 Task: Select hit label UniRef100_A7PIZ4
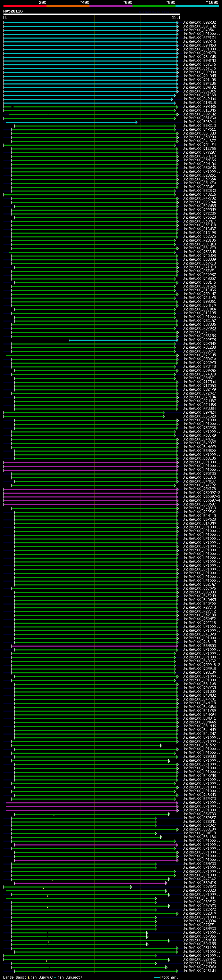[x=199, y=38]
